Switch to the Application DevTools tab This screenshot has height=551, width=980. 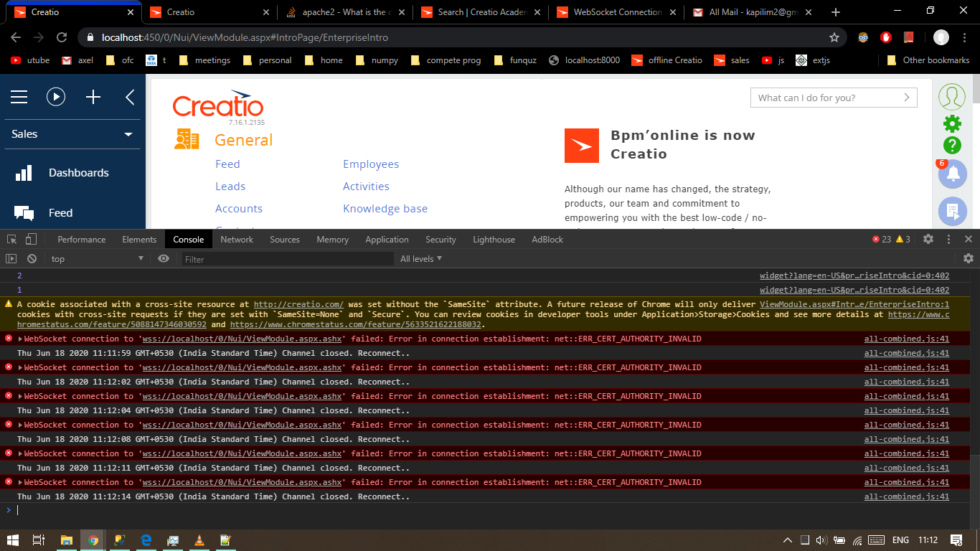pos(387,240)
